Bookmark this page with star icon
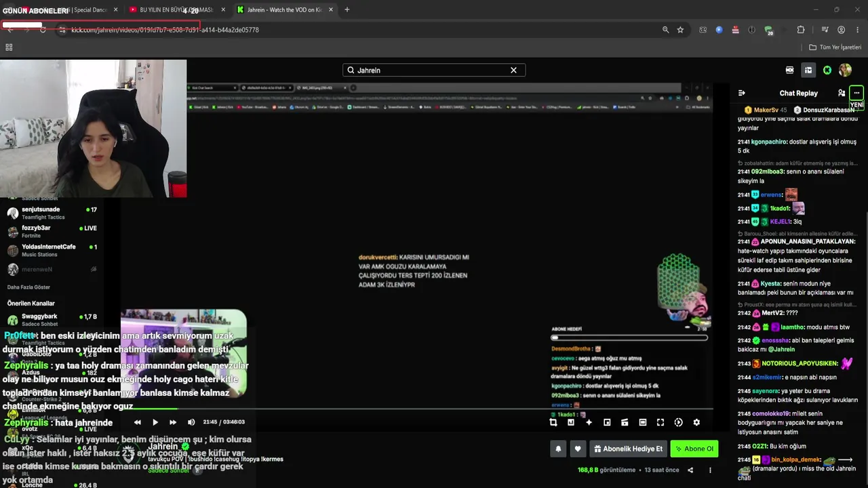868x488 pixels. click(x=680, y=30)
